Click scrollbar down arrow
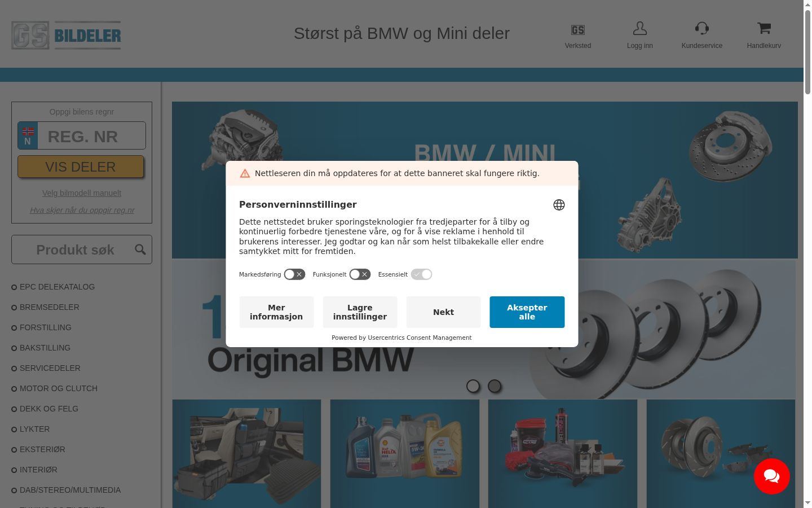 [x=807, y=503]
